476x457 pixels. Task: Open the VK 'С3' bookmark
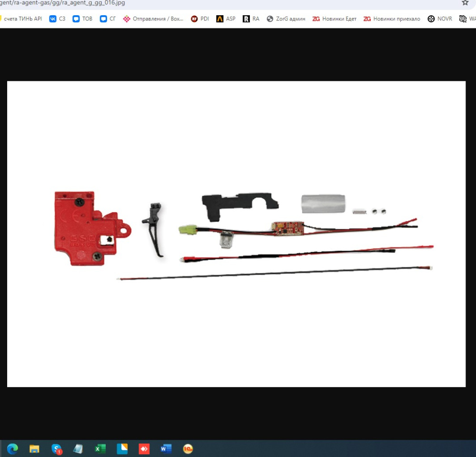[x=58, y=19]
